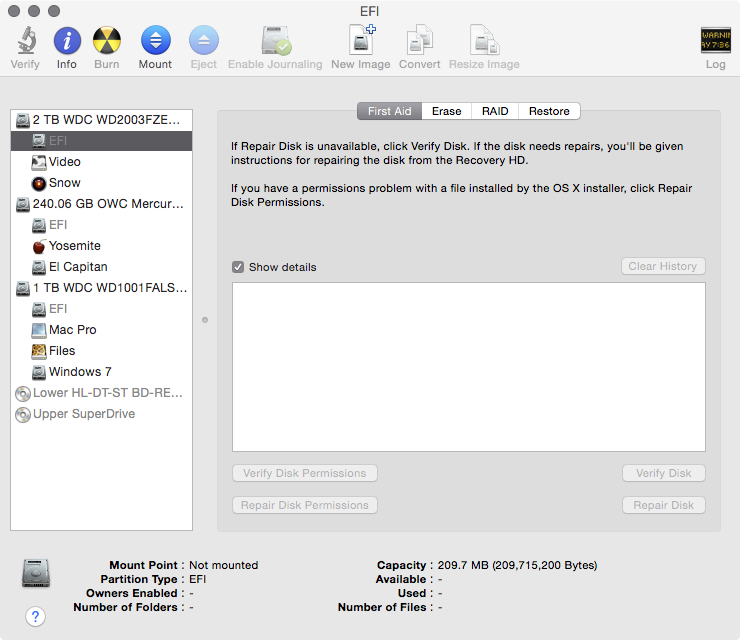
Task: Click the Convert toolbar icon
Action: click(420, 40)
